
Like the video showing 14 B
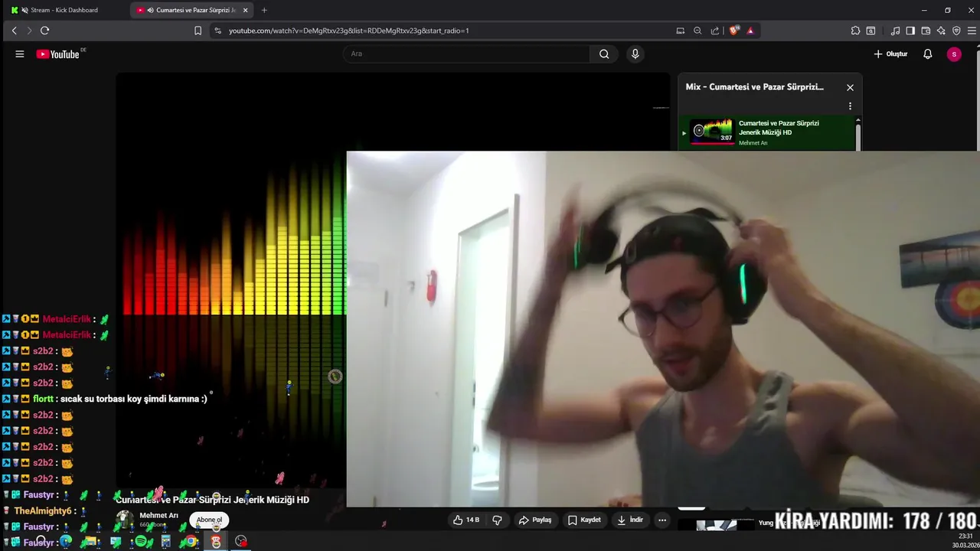click(x=466, y=520)
